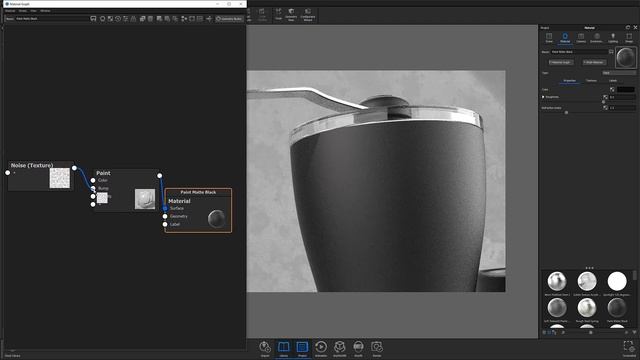Switch to the Image tab in Project panel

click(x=629, y=38)
